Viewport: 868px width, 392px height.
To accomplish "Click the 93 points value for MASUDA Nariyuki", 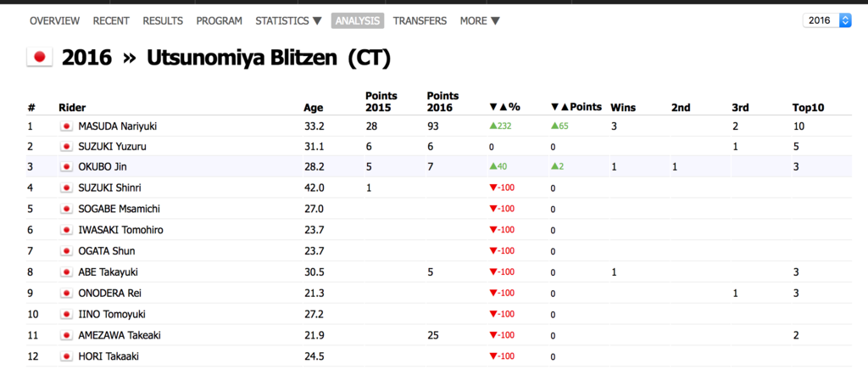I will click(432, 126).
